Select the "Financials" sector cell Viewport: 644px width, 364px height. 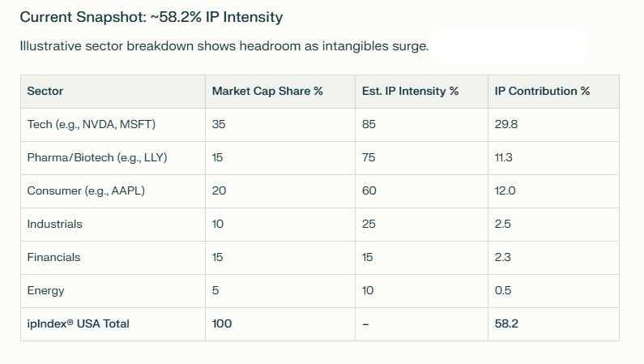tap(54, 258)
